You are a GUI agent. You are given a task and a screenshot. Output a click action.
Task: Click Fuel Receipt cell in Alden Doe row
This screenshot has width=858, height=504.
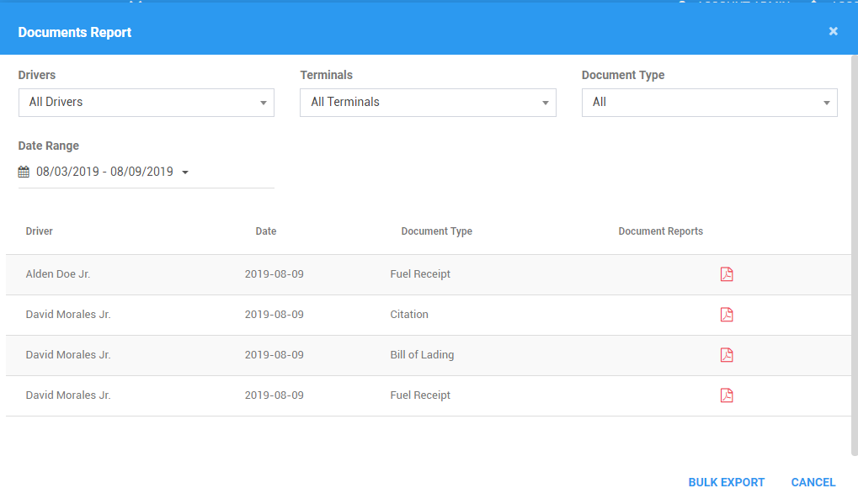coord(420,273)
